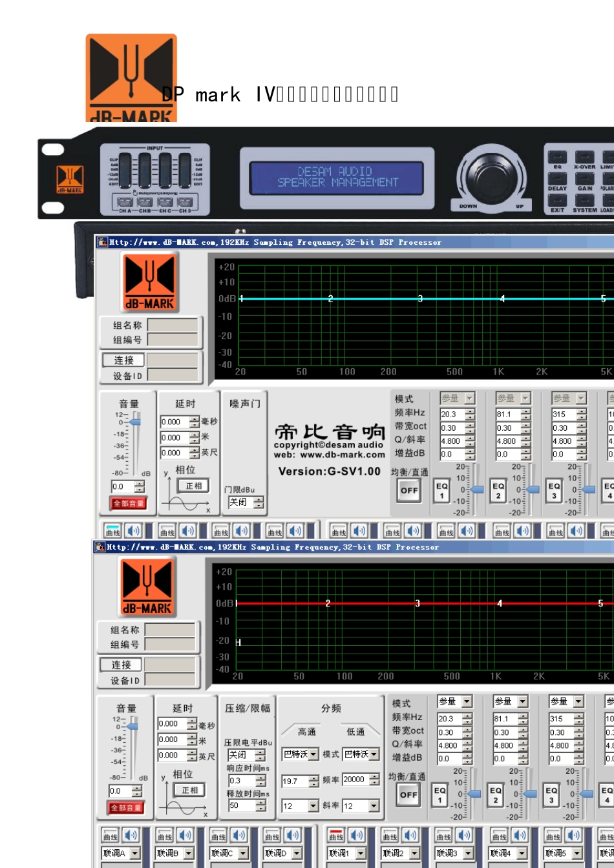Click the speaker mute icon above 联调3
The image size is (614, 868).
pos(463,835)
